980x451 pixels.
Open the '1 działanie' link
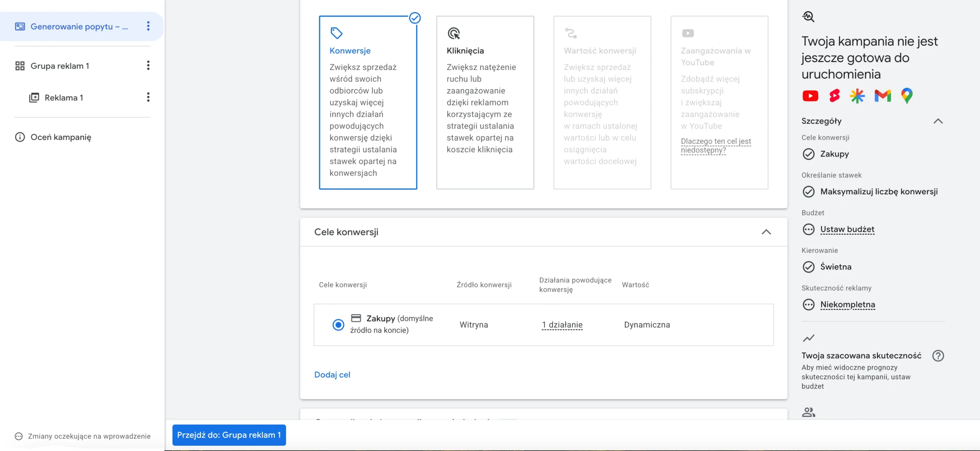click(562, 325)
